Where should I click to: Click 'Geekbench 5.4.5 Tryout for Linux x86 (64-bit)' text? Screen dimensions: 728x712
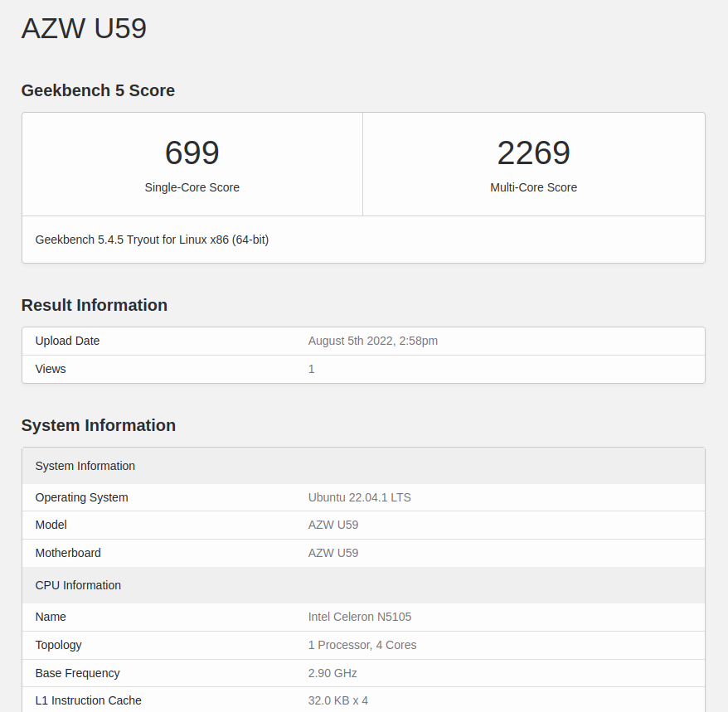click(x=152, y=240)
